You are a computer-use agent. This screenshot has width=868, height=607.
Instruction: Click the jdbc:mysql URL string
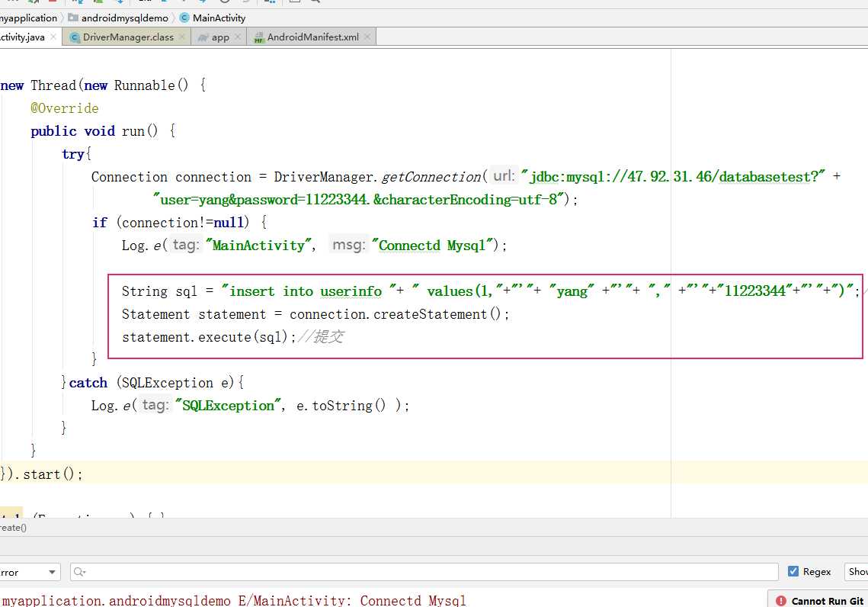[x=673, y=177]
